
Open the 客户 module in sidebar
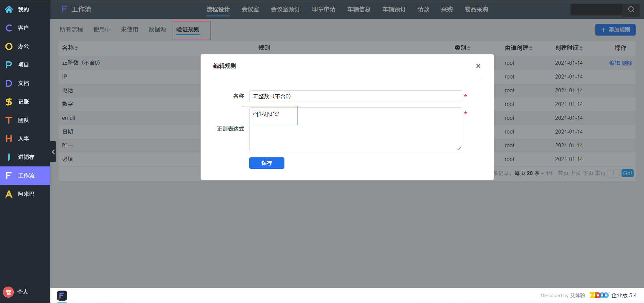(x=9, y=28)
